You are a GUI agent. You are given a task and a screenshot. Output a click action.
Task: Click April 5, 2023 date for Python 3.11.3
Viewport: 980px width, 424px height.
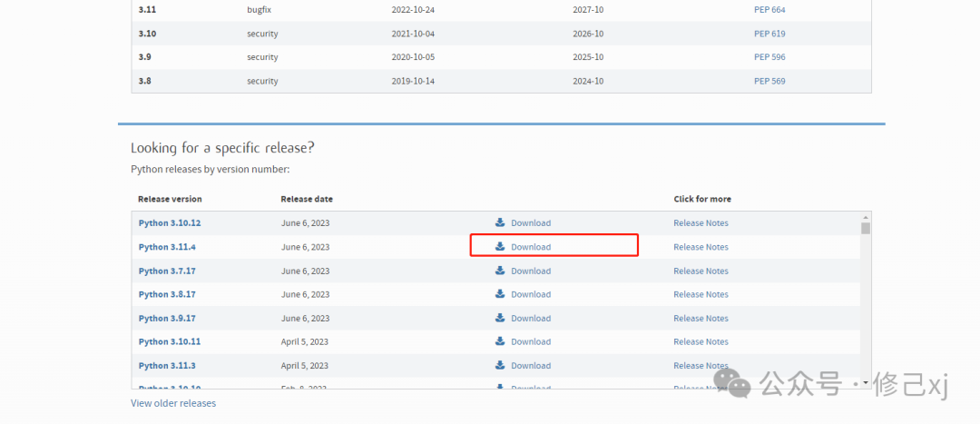tap(305, 365)
